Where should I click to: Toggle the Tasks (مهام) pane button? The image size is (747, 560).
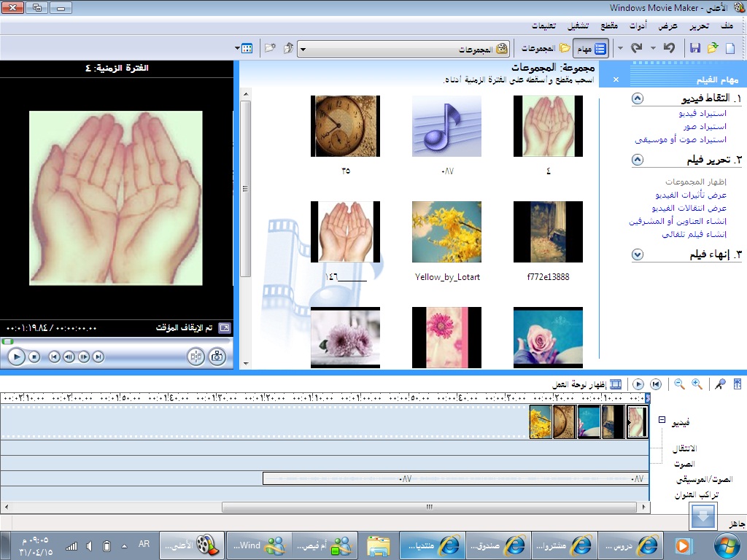(x=591, y=49)
